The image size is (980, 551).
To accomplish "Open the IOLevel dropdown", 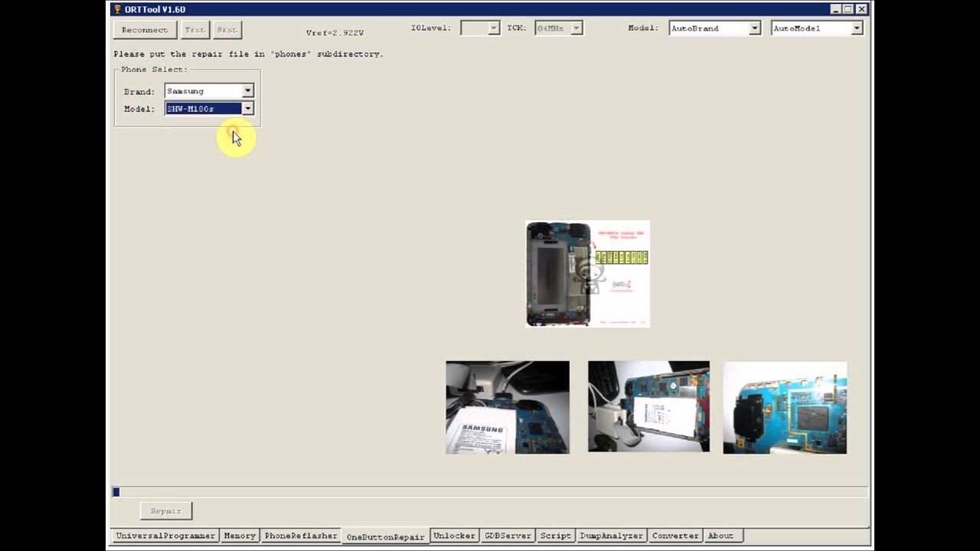I will click(494, 28).
